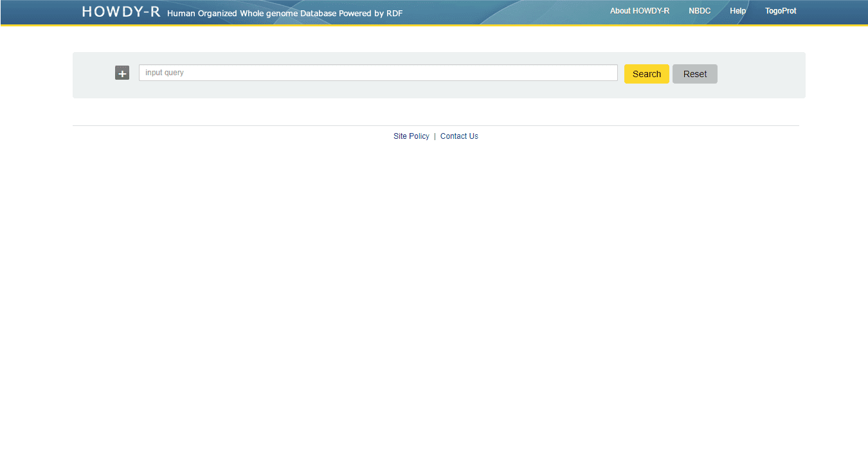The width and height of the screenshot is (868, 450).
Task: Follow the Contact Us footer link
Action: click(x=459, y=136)
